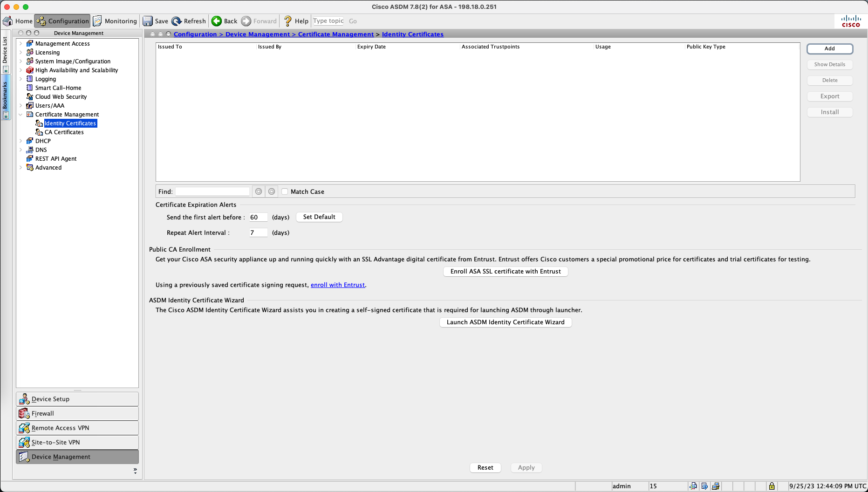The width and height of the screenshot is (868, 492).
Task: Follow the enroll with Entrust link
Action: 337,285
